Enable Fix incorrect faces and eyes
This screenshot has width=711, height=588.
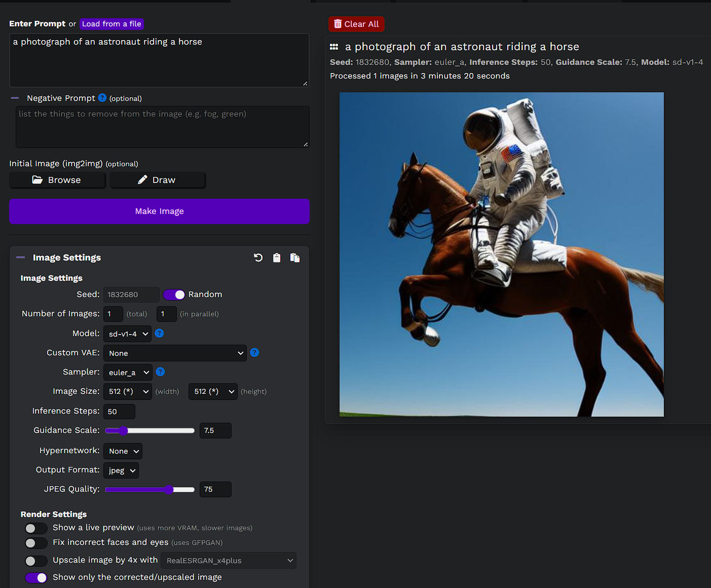pos(36,543)
